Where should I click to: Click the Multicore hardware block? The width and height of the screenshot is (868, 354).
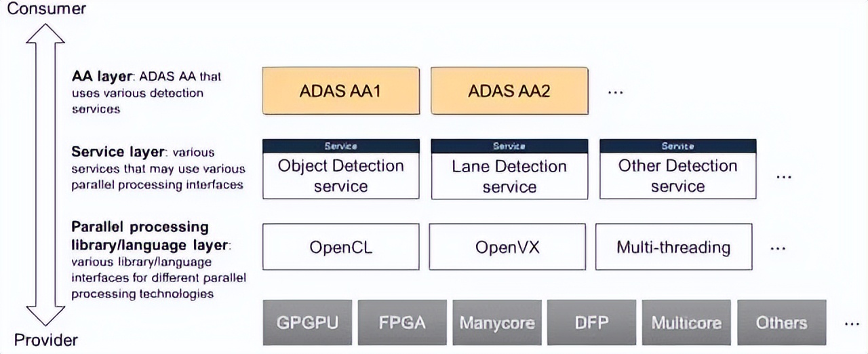(x=686, y=322)
